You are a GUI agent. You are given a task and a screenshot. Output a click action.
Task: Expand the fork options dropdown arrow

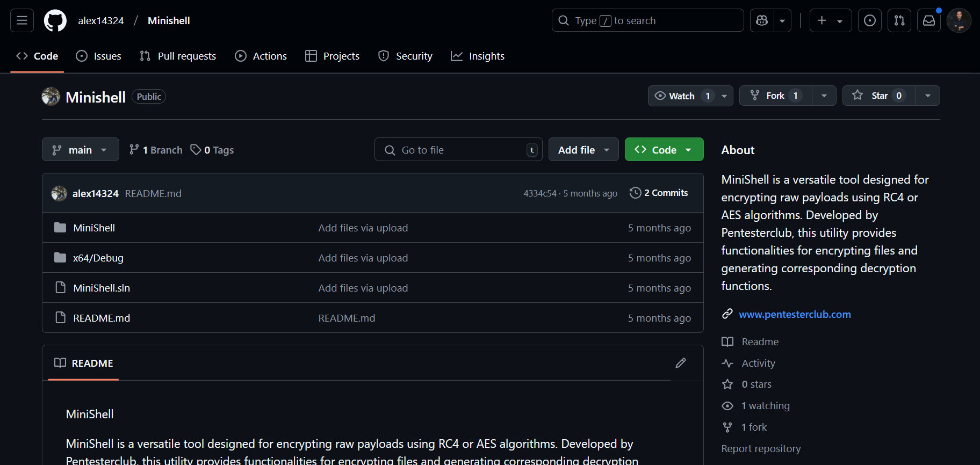pyautogui.click(x=824, y=96)
